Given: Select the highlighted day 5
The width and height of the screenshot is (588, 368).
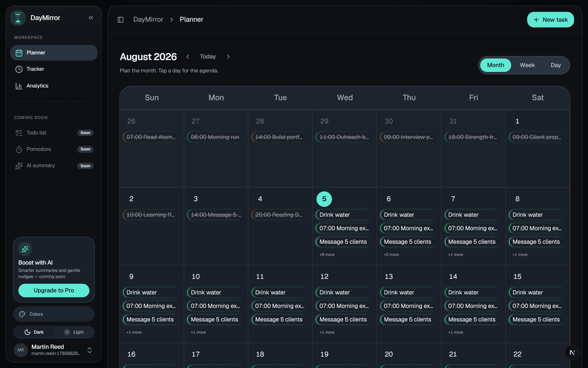Looking at the screenshot, I should click(324, 199).
